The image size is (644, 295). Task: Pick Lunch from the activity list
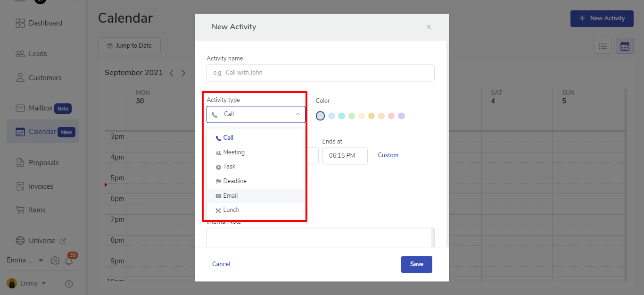pyautogui.click(x=231, y=210)
